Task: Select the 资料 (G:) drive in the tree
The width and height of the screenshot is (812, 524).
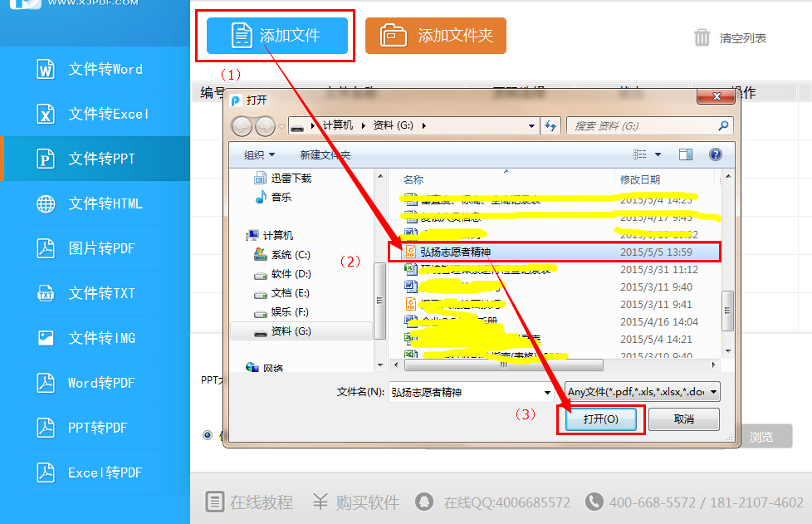Action: point(291,331)
